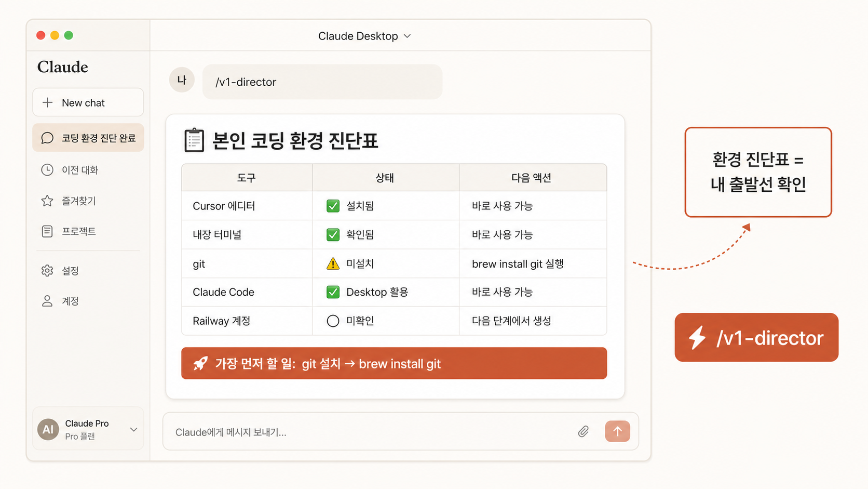Click the 확인됨 status text

click(x=360, y=235)
